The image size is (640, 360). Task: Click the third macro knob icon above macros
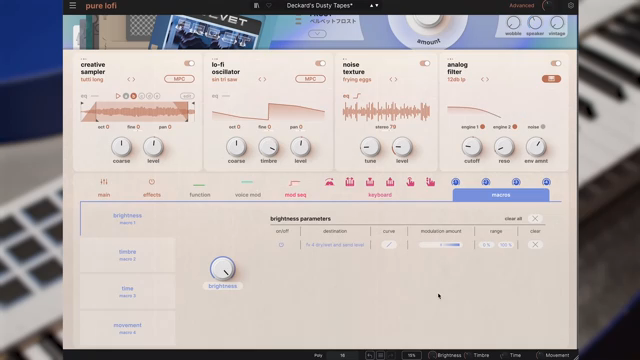(x=516, y=182)
